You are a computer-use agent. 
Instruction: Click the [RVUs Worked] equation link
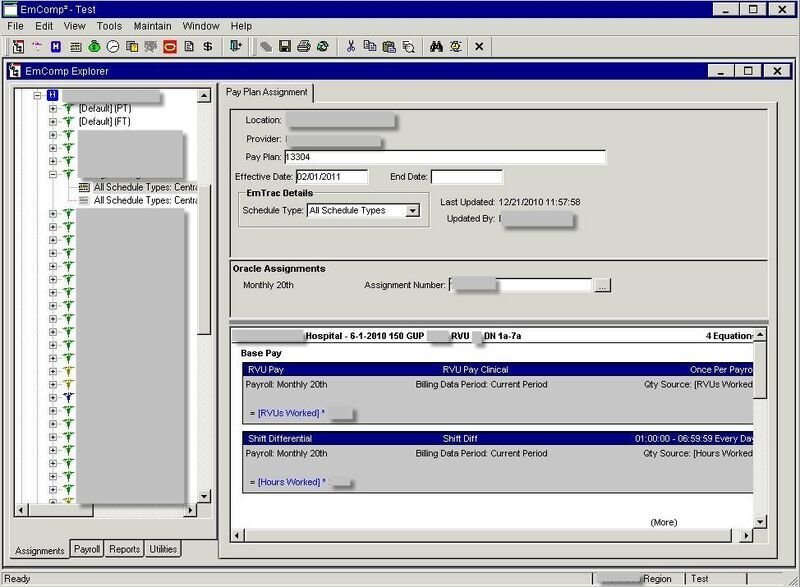(288, 413)
